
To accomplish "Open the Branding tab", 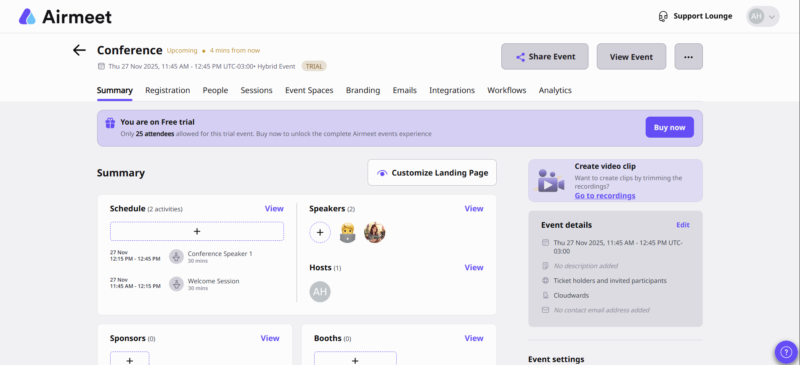I will coord(363,90).
